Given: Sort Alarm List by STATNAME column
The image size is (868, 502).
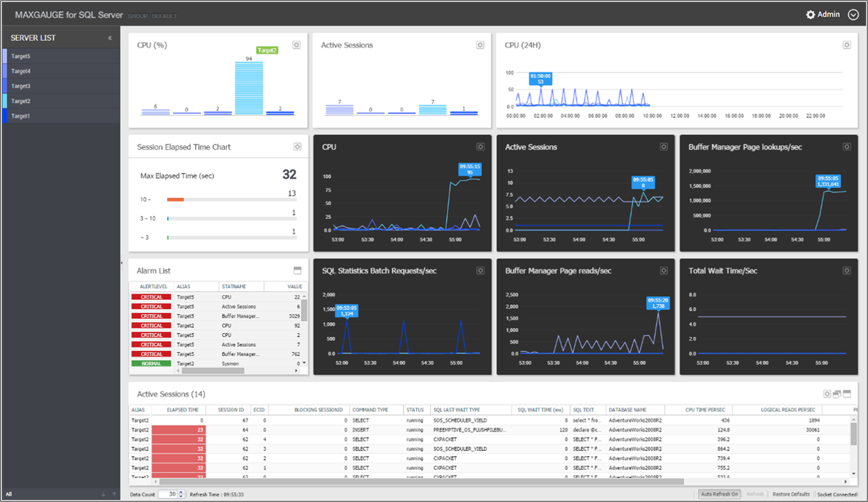Looking at the screenshot, I should [x=241, y=286].
